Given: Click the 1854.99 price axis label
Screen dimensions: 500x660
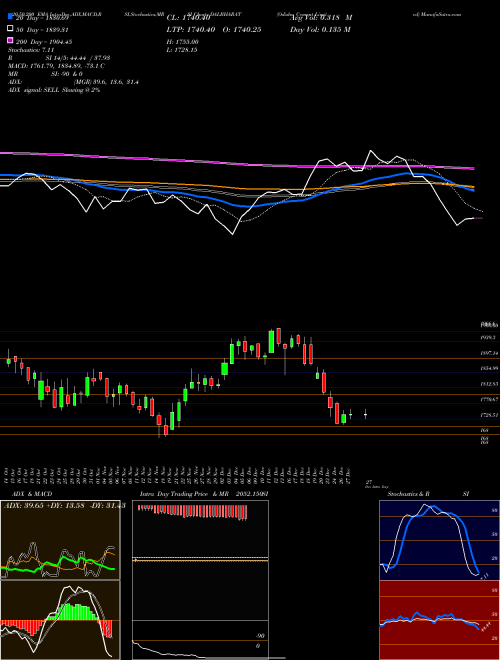Looking at the screenshot, I should (489, 368).
